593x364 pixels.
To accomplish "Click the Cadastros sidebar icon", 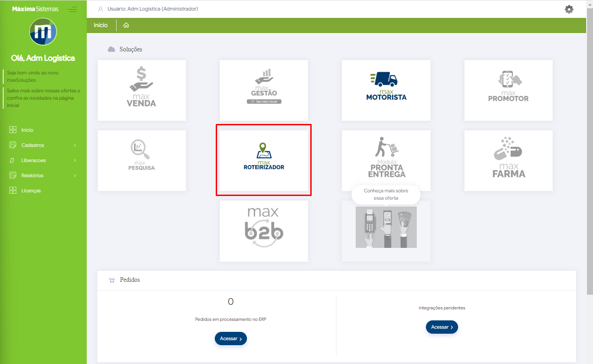I will pyautogui.click(x=13, y=145).
